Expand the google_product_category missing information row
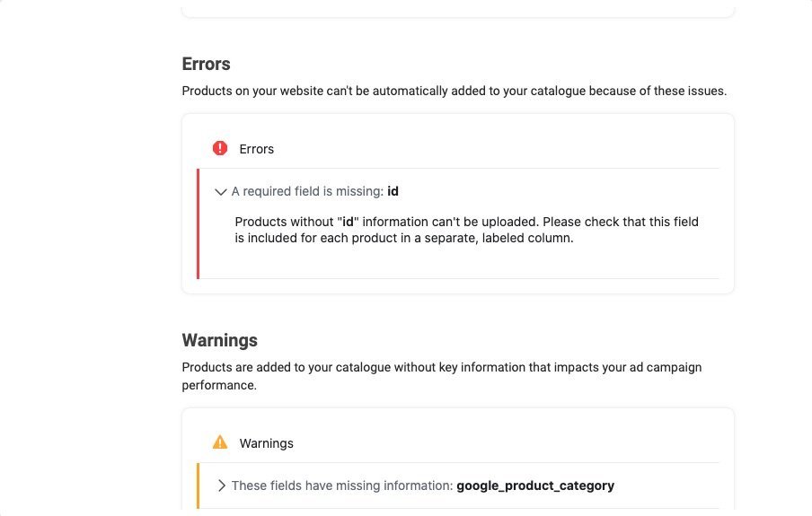The width and height of the screenshot is (812, 516). [459, 485]
